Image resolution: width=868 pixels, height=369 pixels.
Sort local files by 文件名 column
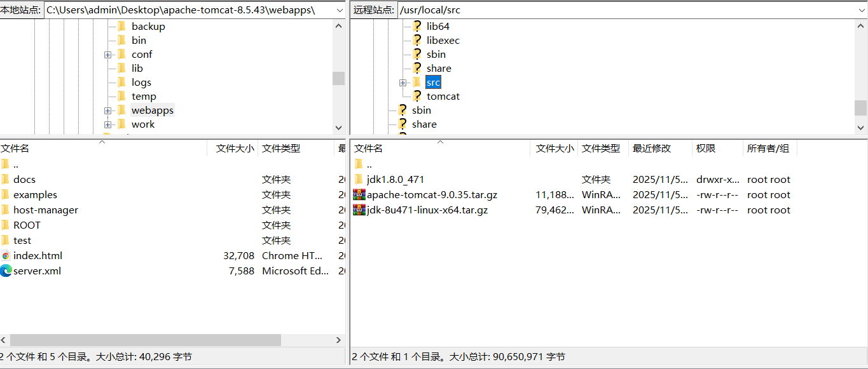[104, 148]
